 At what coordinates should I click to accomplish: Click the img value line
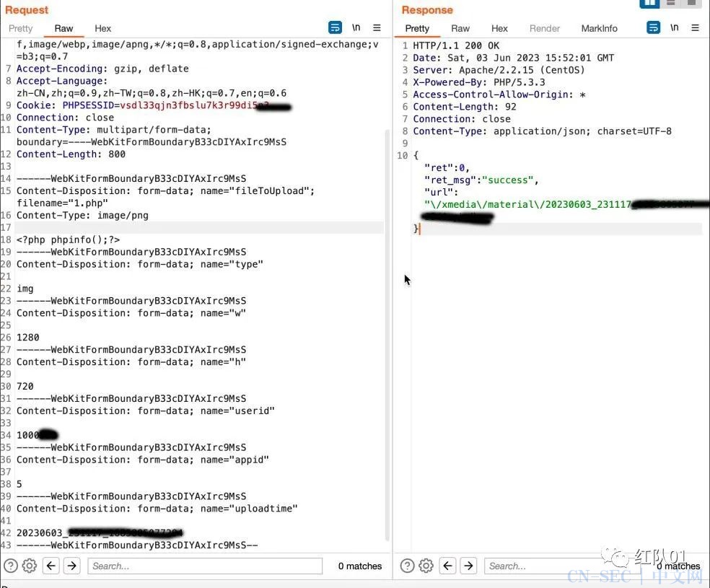coord(25,289)
